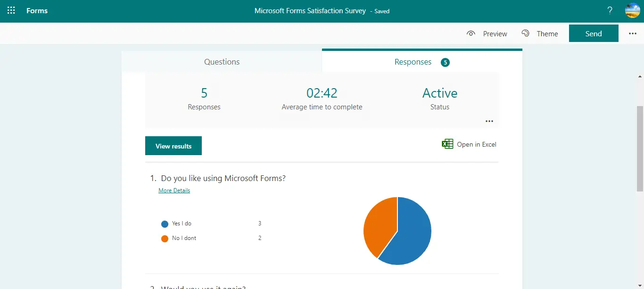Click the View results button
The width and height of the screenshot is (644, 289).
173,146
